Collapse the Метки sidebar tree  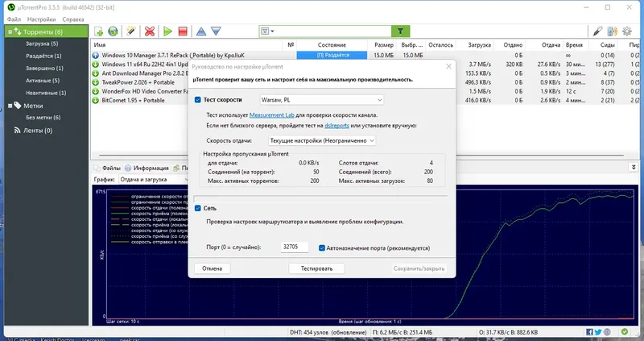[x=10, y=106]
